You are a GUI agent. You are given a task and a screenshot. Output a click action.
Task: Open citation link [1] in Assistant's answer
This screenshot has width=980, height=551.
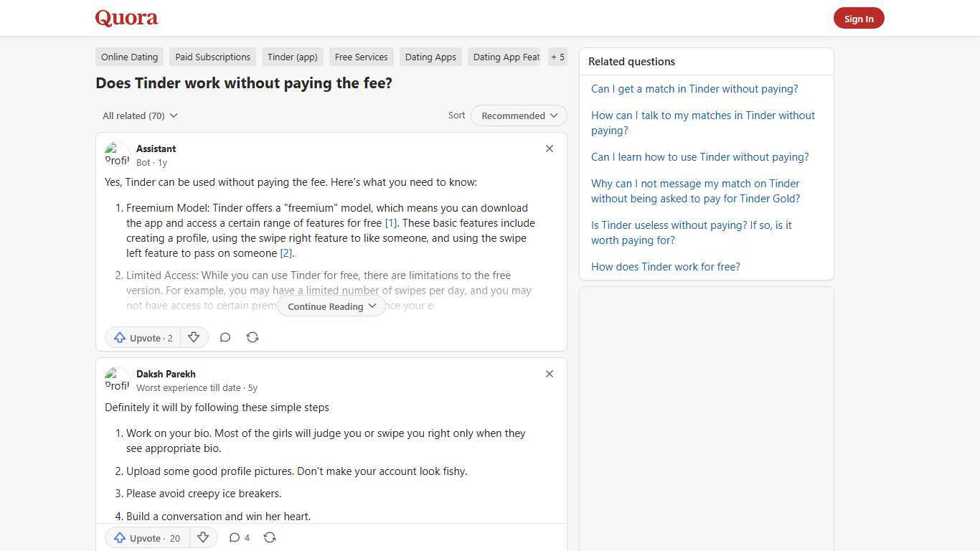390,222
